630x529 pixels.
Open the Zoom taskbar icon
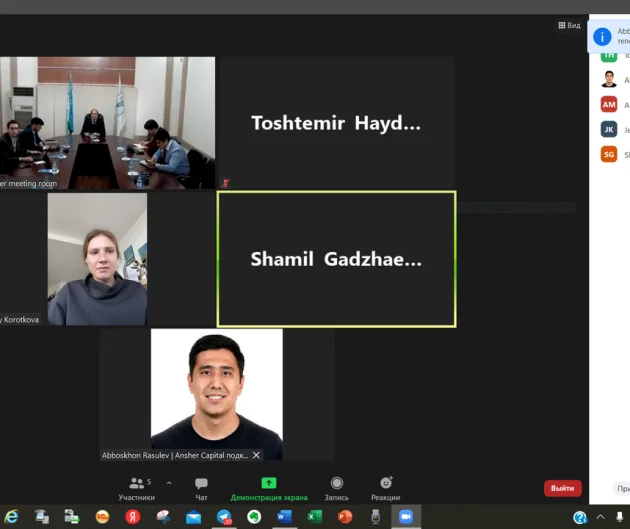406,517
